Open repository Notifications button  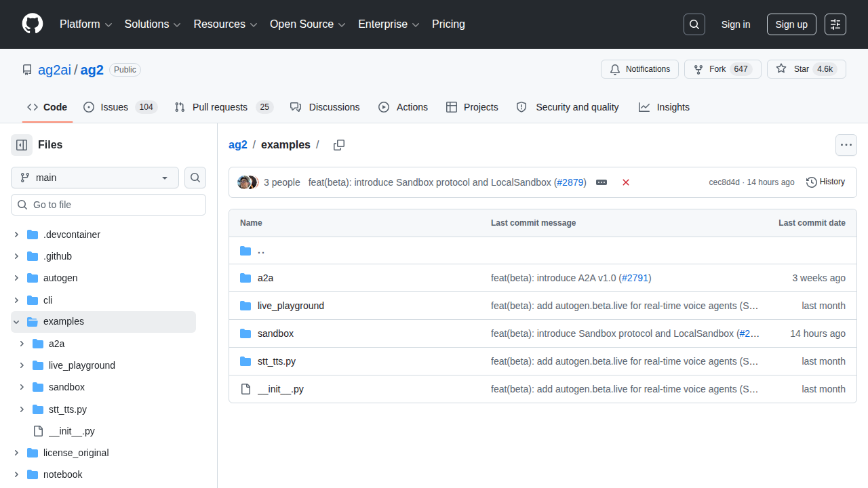(640, 69)
